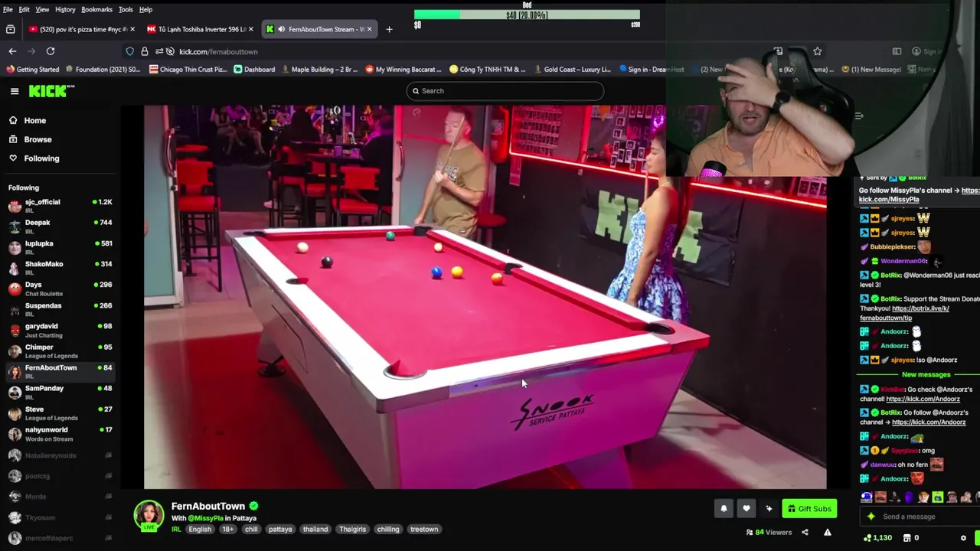Screen dimensions: 980x551
Task: Open the @MissyPla link under the title
Action: [206, 518]
